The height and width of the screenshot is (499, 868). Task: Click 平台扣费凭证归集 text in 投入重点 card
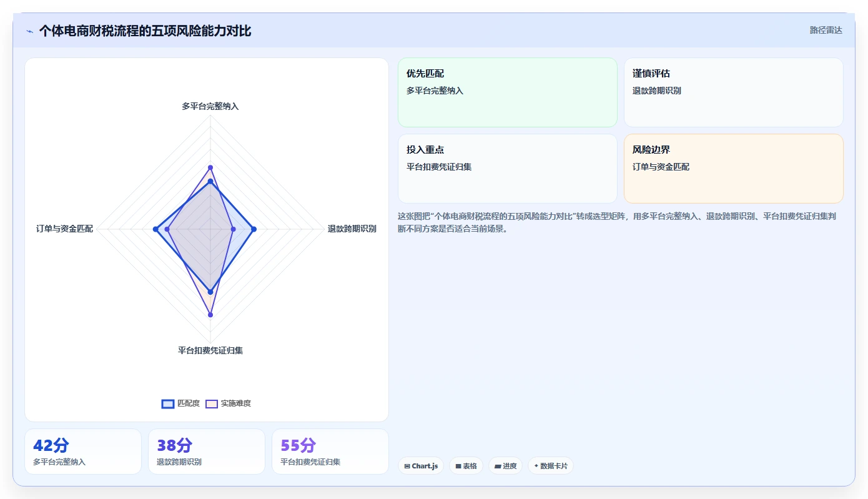(x=439, y=167)
